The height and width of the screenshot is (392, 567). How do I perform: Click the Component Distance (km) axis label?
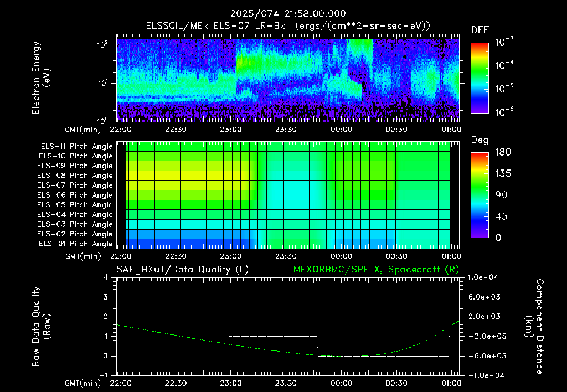[534, 327]
